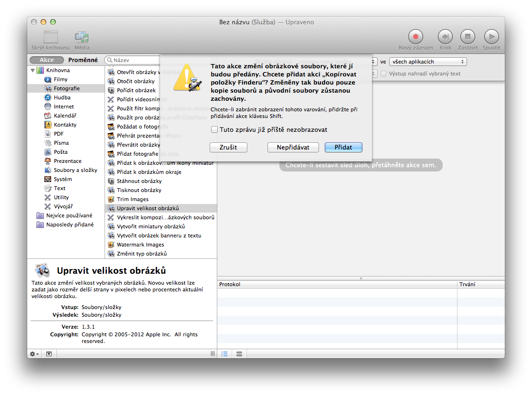Run the workflow with Spustit icon

(x=491, y=37)
